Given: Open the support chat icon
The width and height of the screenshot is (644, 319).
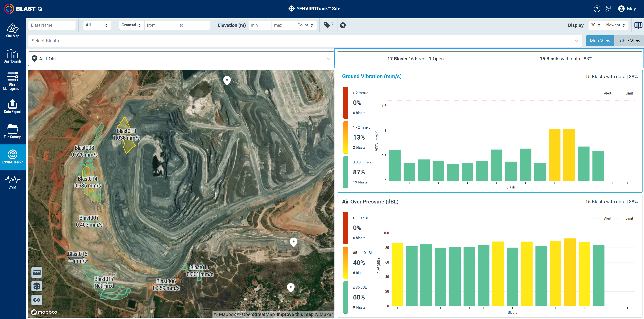Looking at the screenshot, I should (608, 9).
